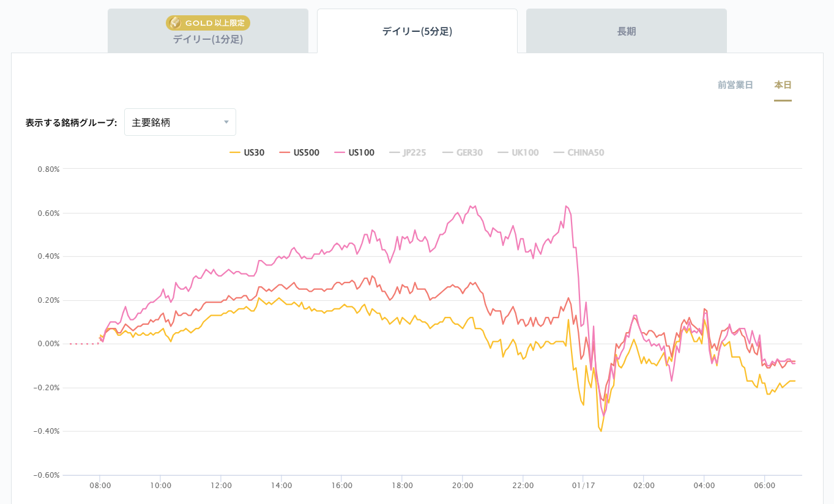View 前営業日 chart data
This screenshot has width=834, height=504.
[735, 85]
